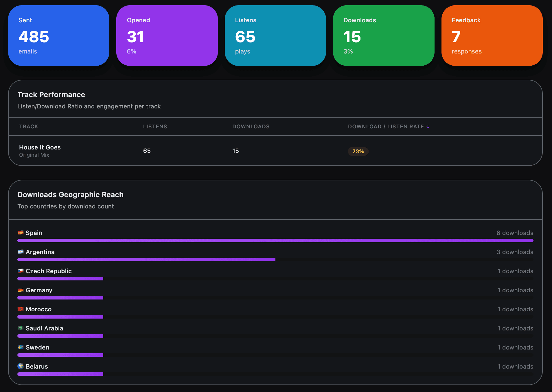This screenshot has width=552, height=392.
Task: Sort by the Downloads column header
Action: coord(251,126)
